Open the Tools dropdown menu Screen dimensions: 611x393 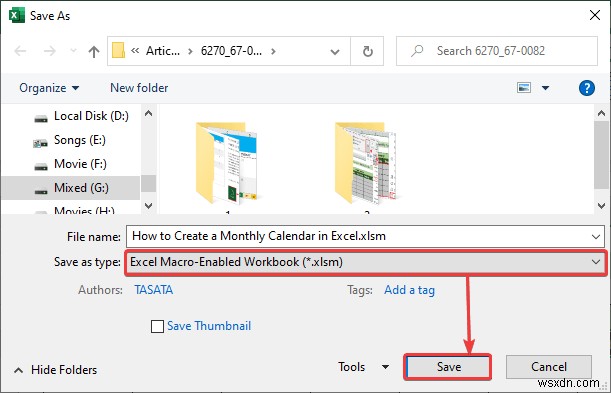[x=364, y=367]
